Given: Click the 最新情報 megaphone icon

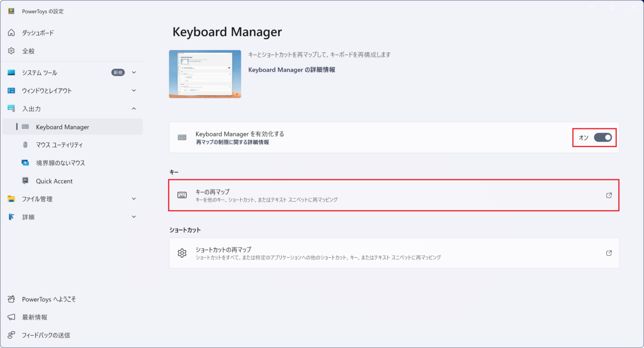Looking at the screenshot, I should [x=11, y=317].
